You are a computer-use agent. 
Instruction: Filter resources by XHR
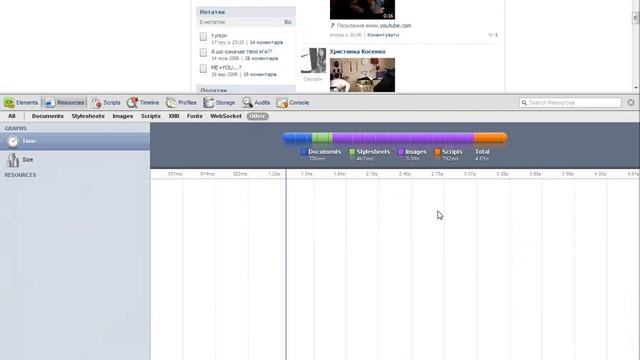point(174,116)
